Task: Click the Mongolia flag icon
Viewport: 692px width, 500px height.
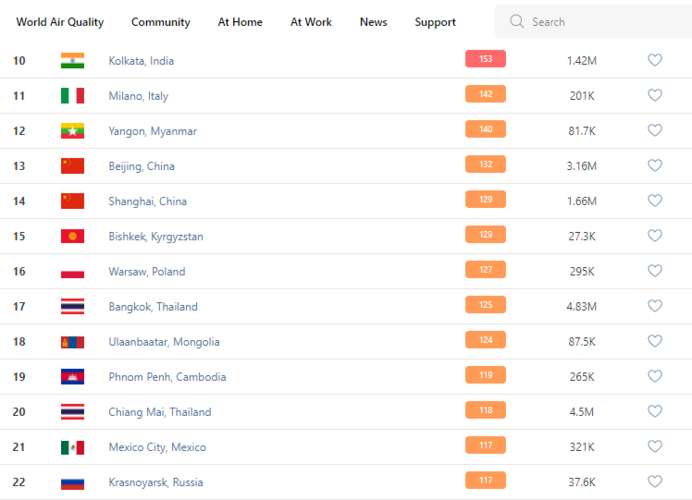Action: tap(72, 342)
